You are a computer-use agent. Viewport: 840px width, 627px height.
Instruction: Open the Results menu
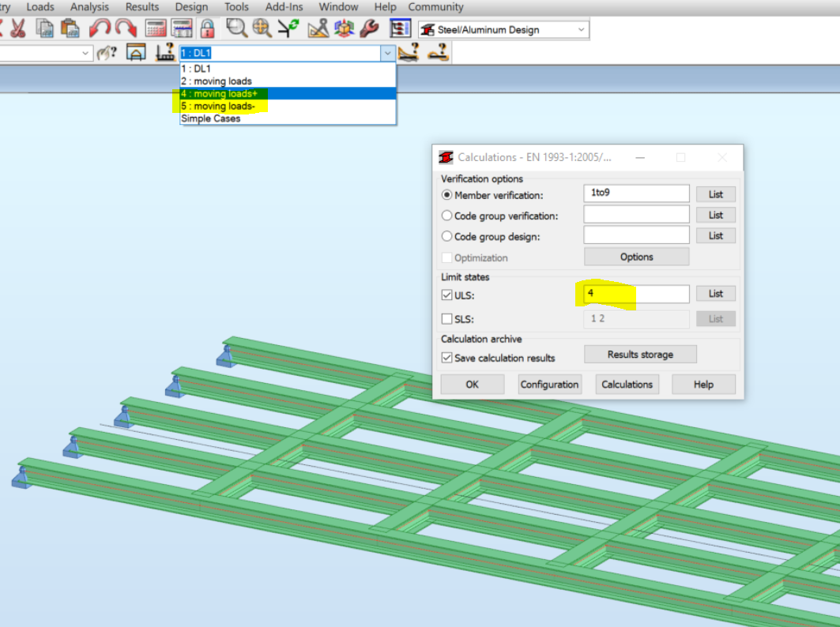[141, 6]
